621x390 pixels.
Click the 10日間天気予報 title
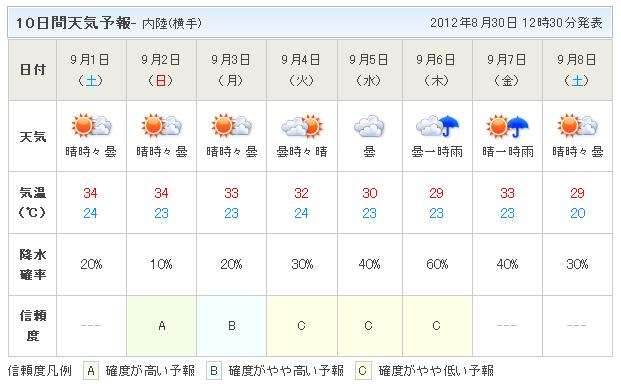point(73,23)
